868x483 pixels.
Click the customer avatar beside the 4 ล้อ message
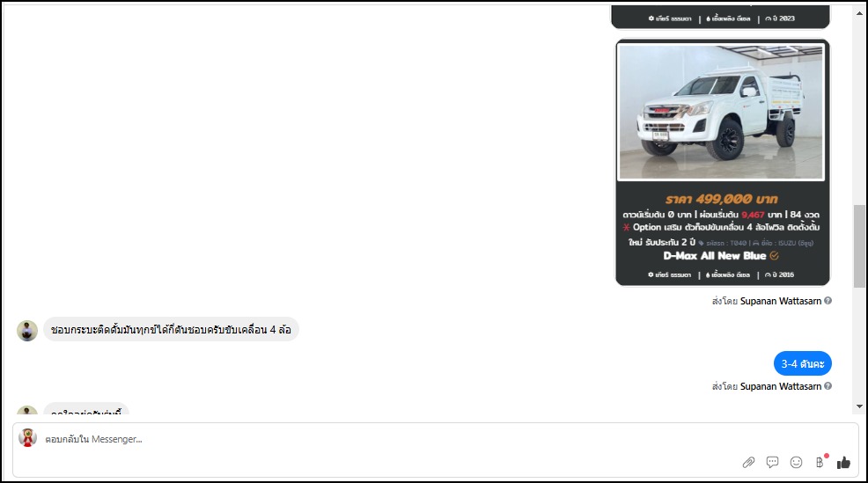click(27, 330)
